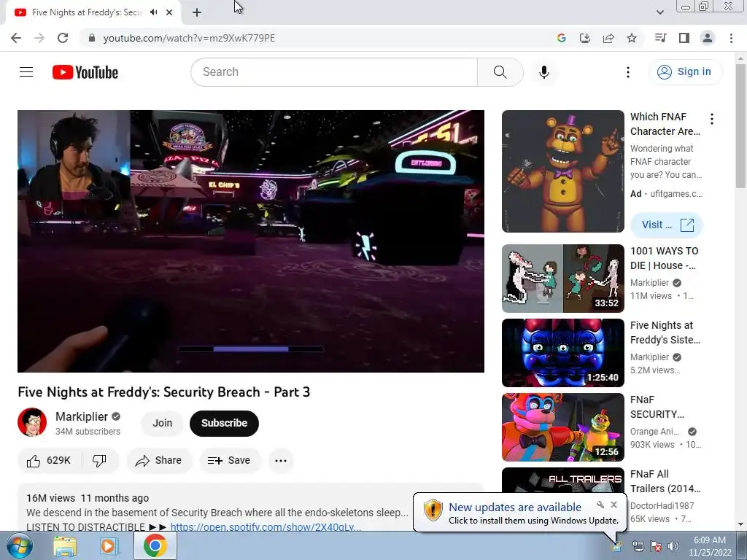The image size is (747, 560).
Task: Open Action Center flag tray icon
Action: pyautogui.click(x=656, y=546)
